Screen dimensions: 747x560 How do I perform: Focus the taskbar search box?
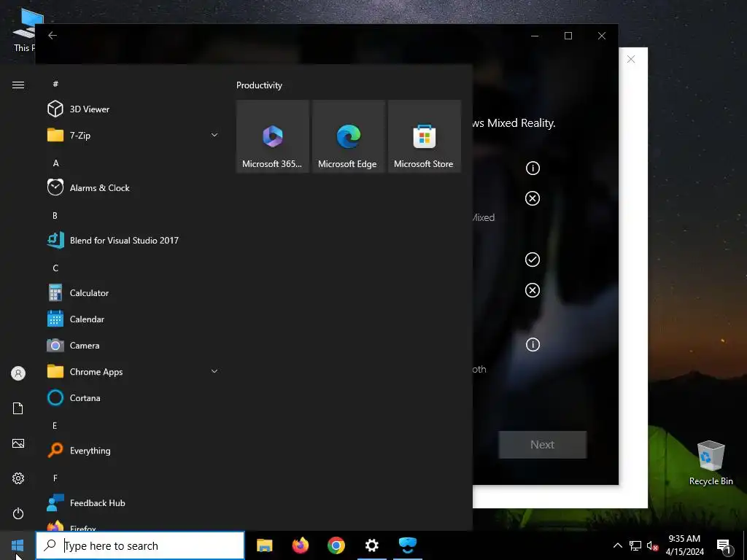140,545
